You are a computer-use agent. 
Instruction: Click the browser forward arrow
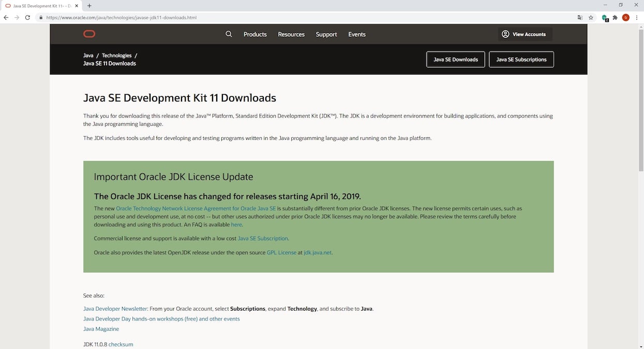click(x=17, y=17)
